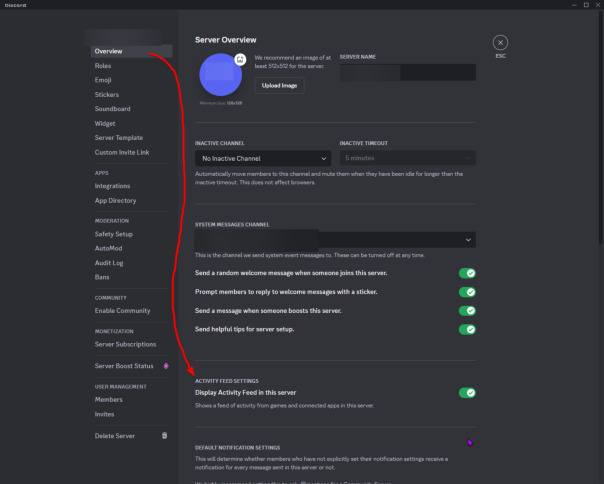This screenshot has height=484, width=604.
Task: Click the Server Name input field
Action: [x=408, y=72]
